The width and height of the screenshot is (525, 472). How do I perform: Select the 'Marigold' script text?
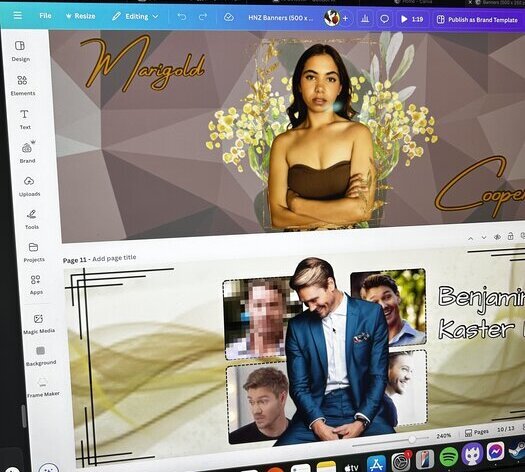142,65
